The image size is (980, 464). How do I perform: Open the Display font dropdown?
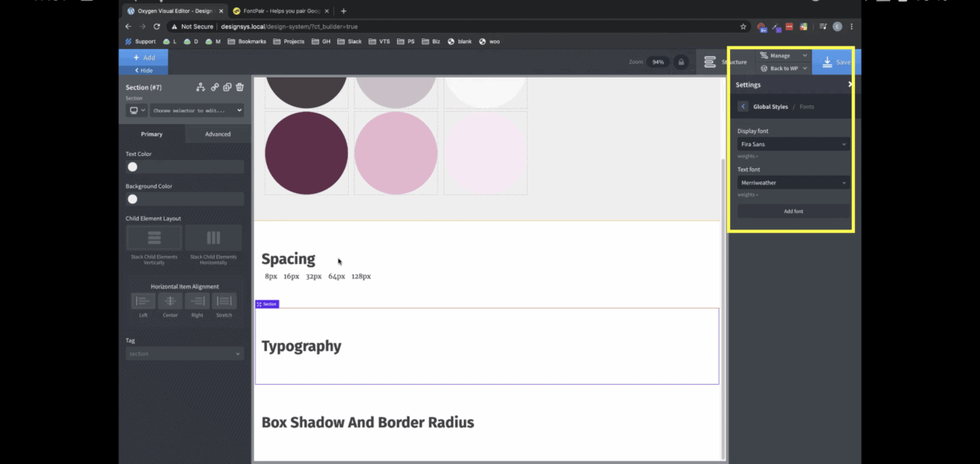[x=792, y=145]
